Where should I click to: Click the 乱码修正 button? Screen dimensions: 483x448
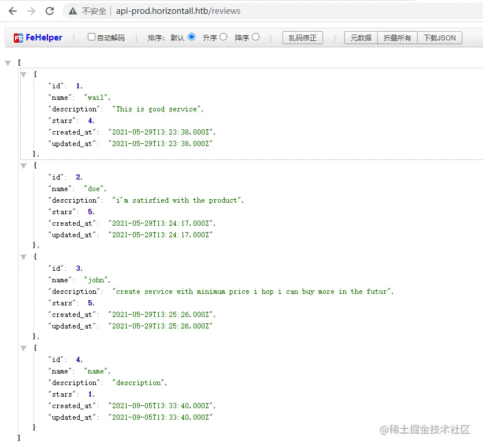303,38
